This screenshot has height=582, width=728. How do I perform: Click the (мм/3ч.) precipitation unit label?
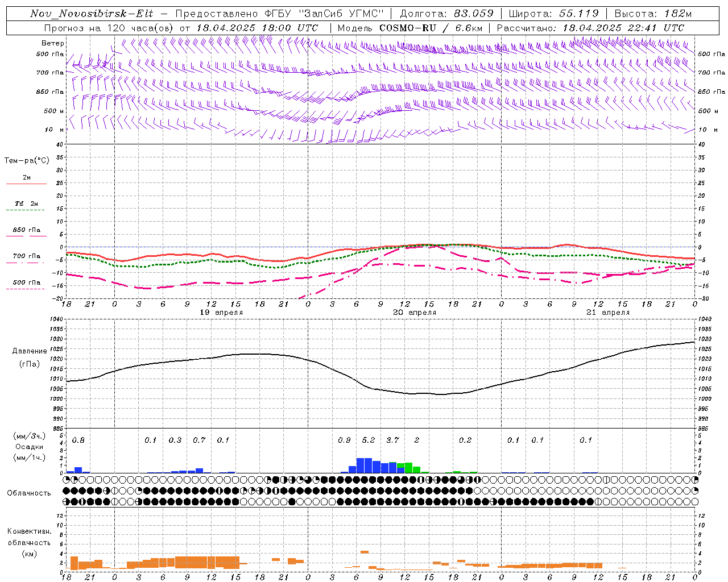(x=30, y=436)
